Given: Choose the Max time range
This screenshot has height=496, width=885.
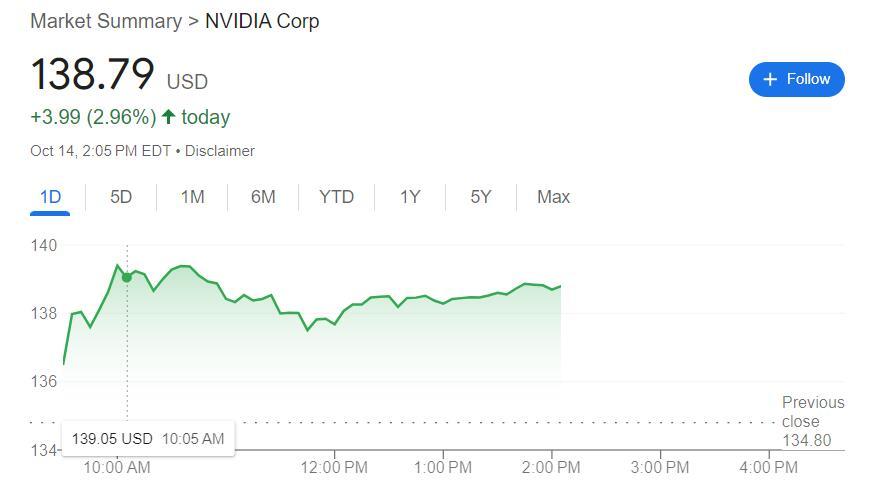Looking at the screenshot, I should pos(553,197).
